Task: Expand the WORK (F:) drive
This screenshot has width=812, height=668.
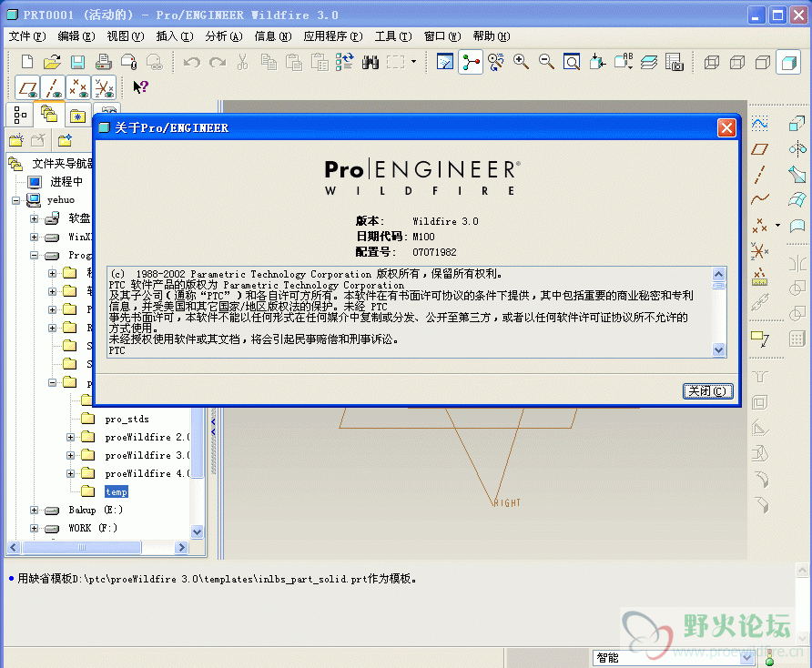Action: coord(35,528)
